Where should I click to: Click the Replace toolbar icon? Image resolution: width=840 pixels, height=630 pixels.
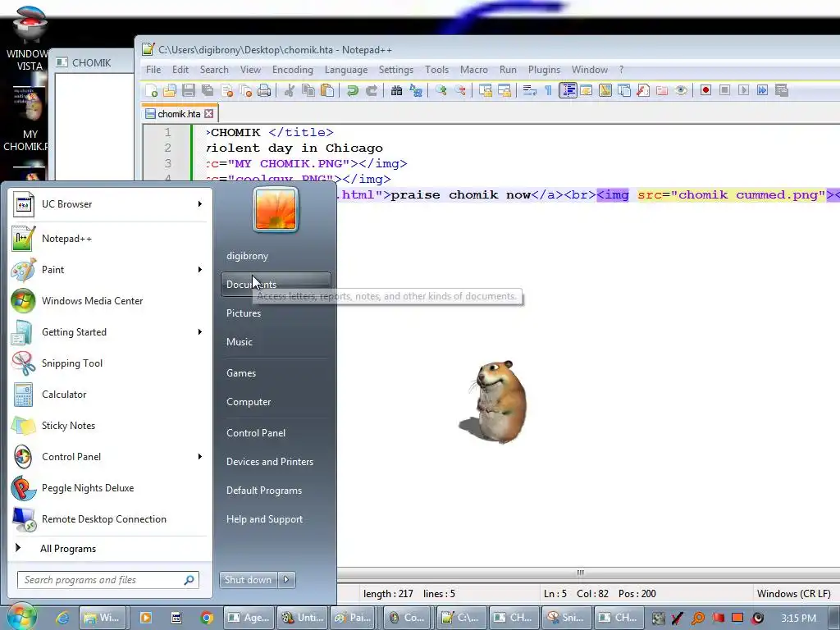click(416, 90)
